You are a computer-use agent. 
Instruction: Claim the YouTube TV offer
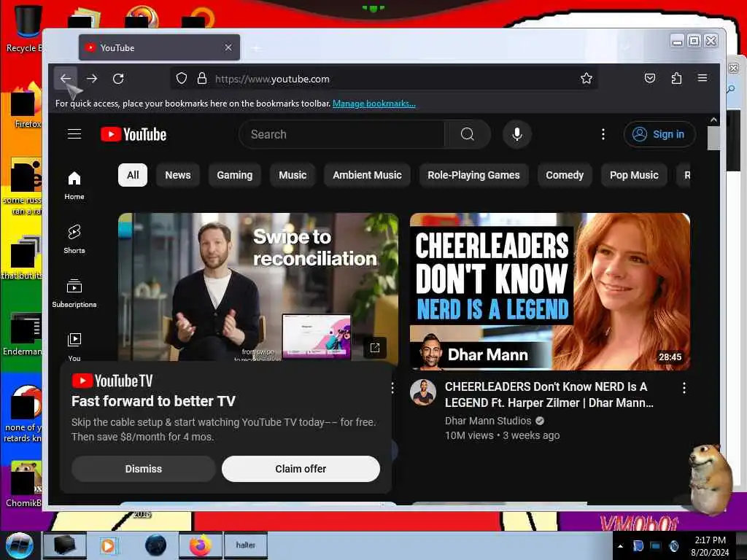[x=301, y=469]
